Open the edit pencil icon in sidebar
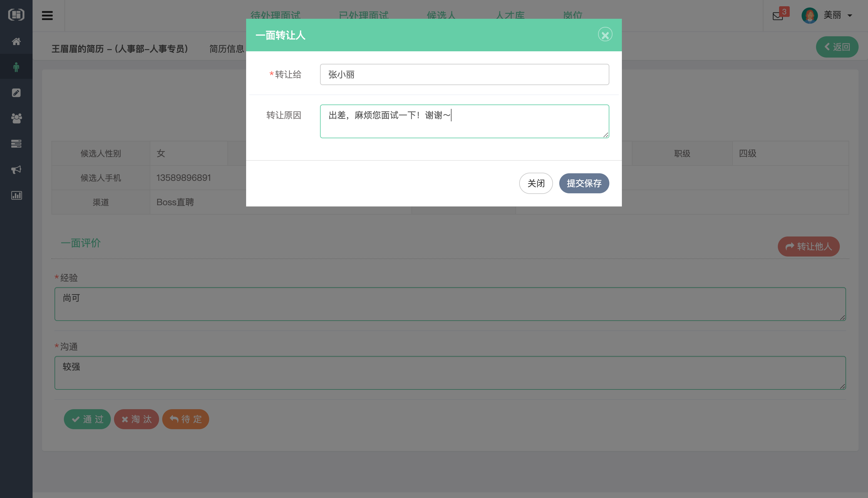The image size is (868, 498). 16,92
